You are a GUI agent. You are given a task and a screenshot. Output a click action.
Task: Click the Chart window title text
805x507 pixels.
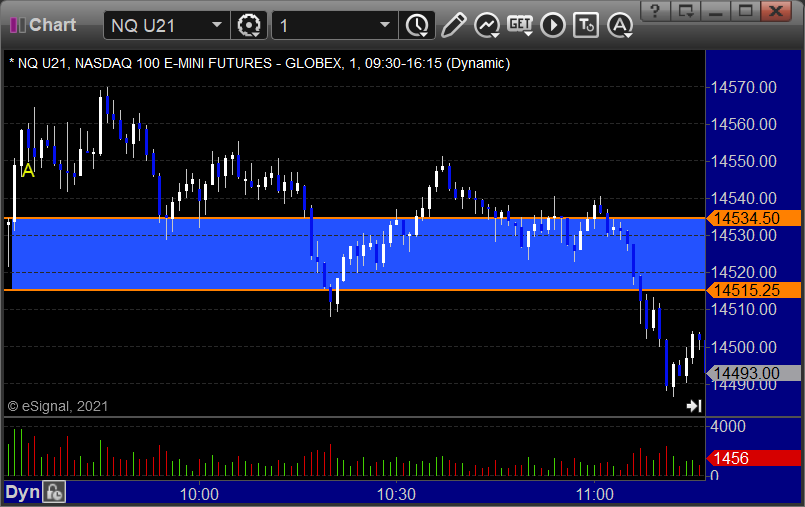(x=52, y=25)
